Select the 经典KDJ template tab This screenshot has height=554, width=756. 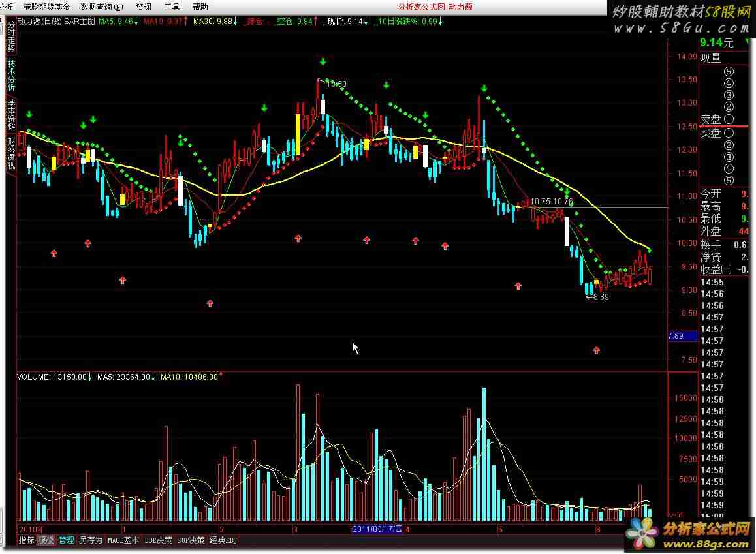click(x=224, y=540)
